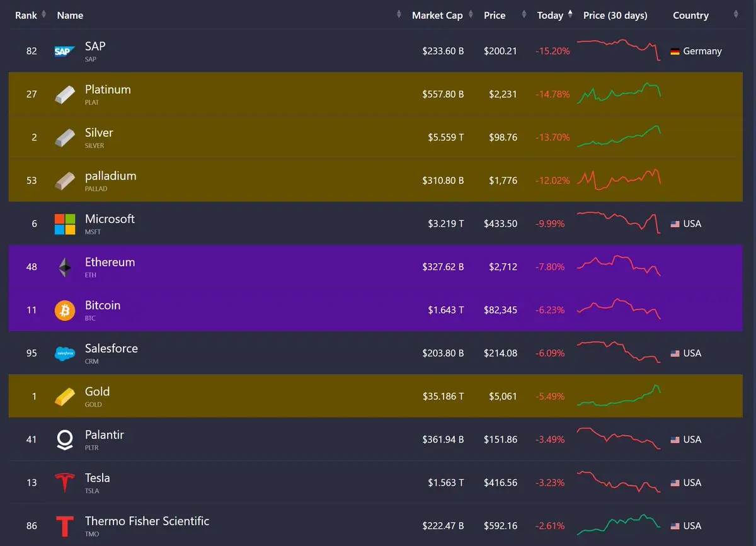
Task: Sort the table by Price column
Action: coord(495,15)
